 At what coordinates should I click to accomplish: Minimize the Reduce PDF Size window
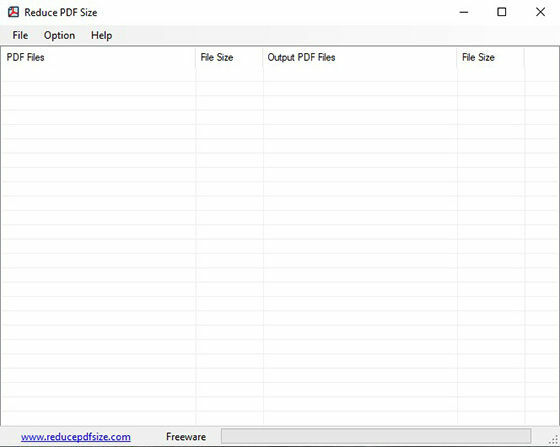(x=464, y=12)
